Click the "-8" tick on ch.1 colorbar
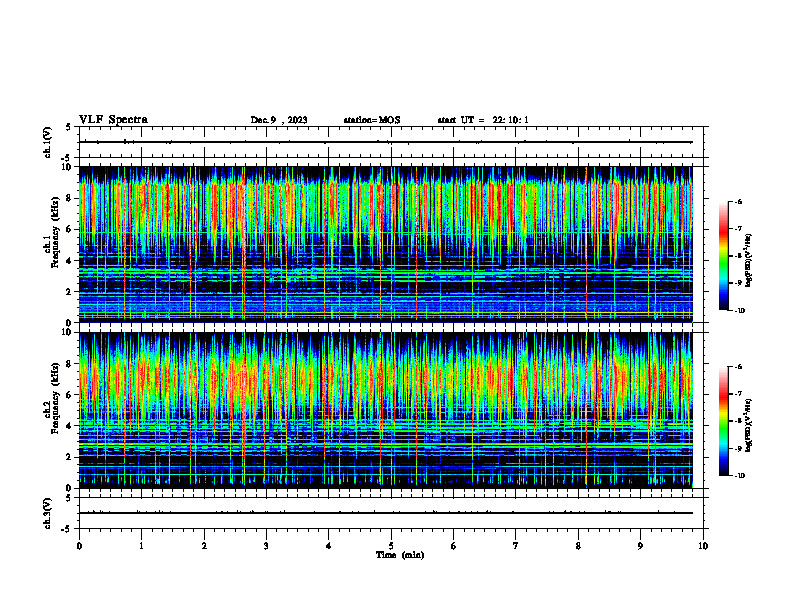The image size is (792, 612). pos(738,256)
